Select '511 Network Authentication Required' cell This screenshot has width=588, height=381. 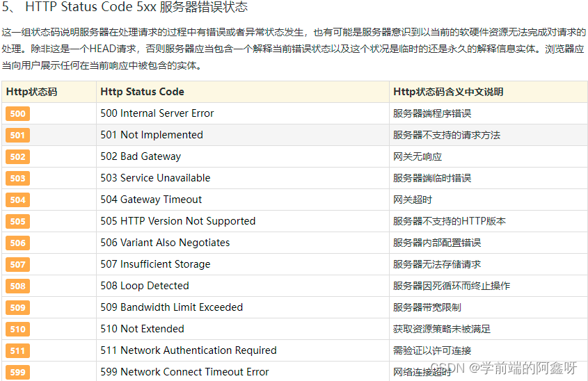click(243, 350)
